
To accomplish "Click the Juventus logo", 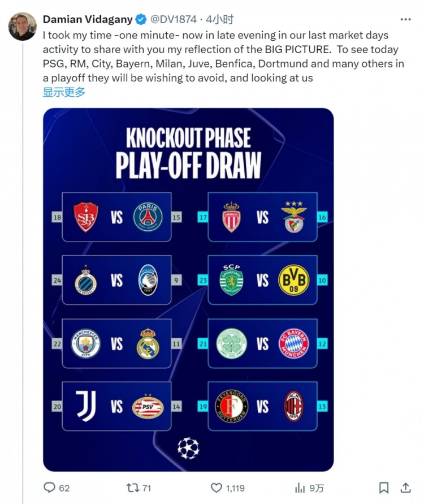I will click(x=86, y=407).
